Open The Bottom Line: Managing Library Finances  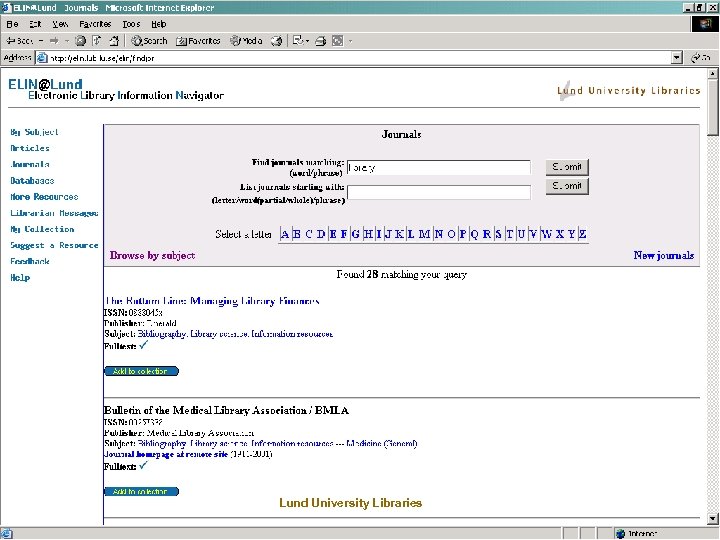(x=212, y=301)
